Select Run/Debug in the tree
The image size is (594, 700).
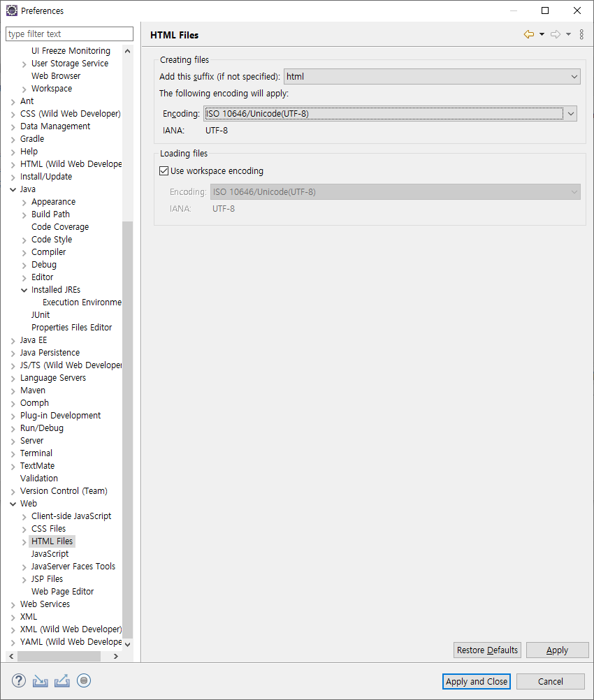click(x=41, y=428)
